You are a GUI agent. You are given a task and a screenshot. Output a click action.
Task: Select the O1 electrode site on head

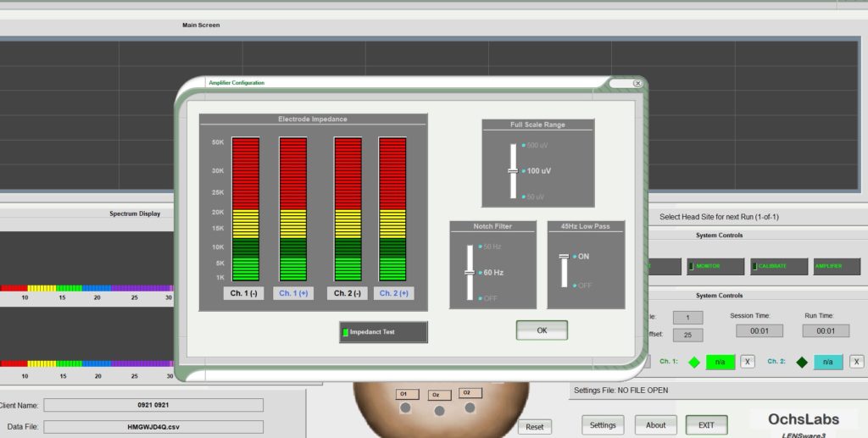(x=406, y=394)
